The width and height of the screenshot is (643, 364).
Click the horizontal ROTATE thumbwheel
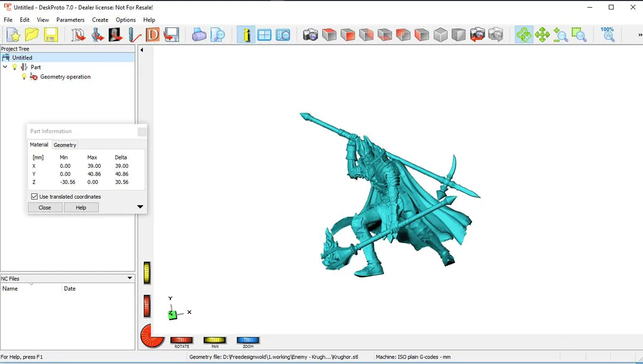[181, 340]
